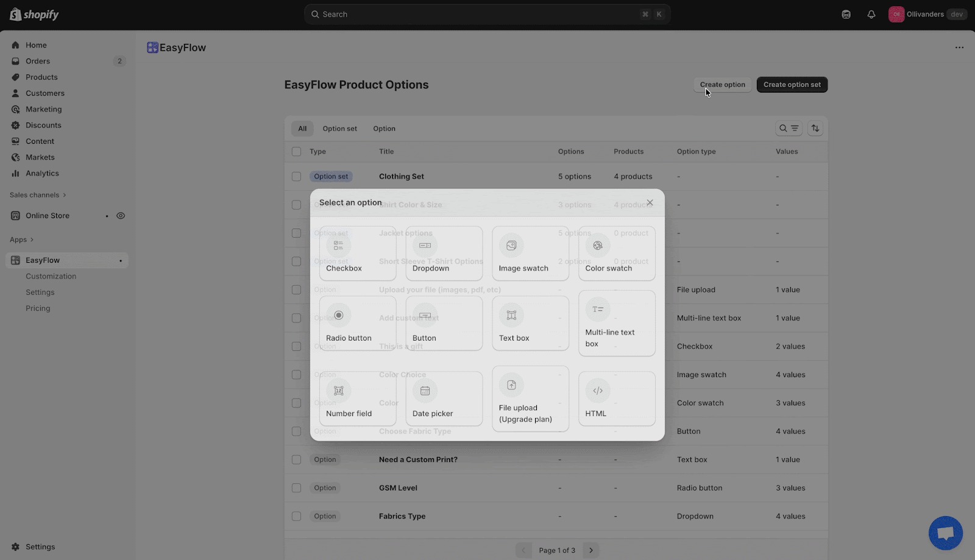Image resolution: width=975 pixels, height=560 pixels.
Task: Choose the Date picker option type
Action: pos(443,399)
